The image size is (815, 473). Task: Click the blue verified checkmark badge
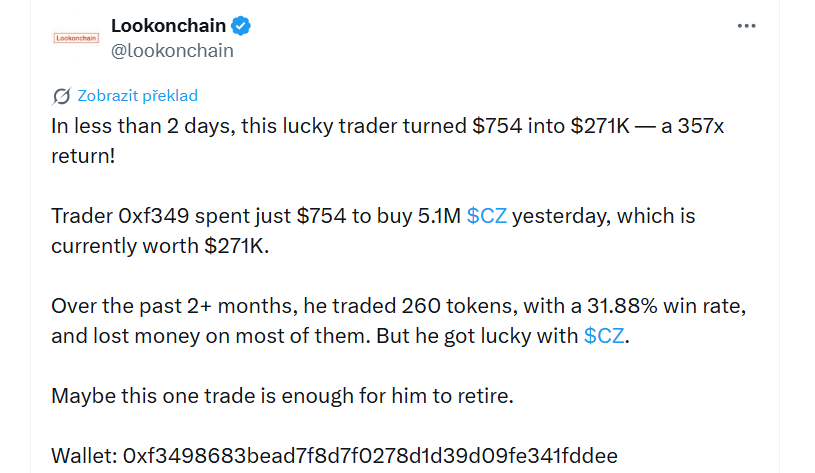(241, 25)
